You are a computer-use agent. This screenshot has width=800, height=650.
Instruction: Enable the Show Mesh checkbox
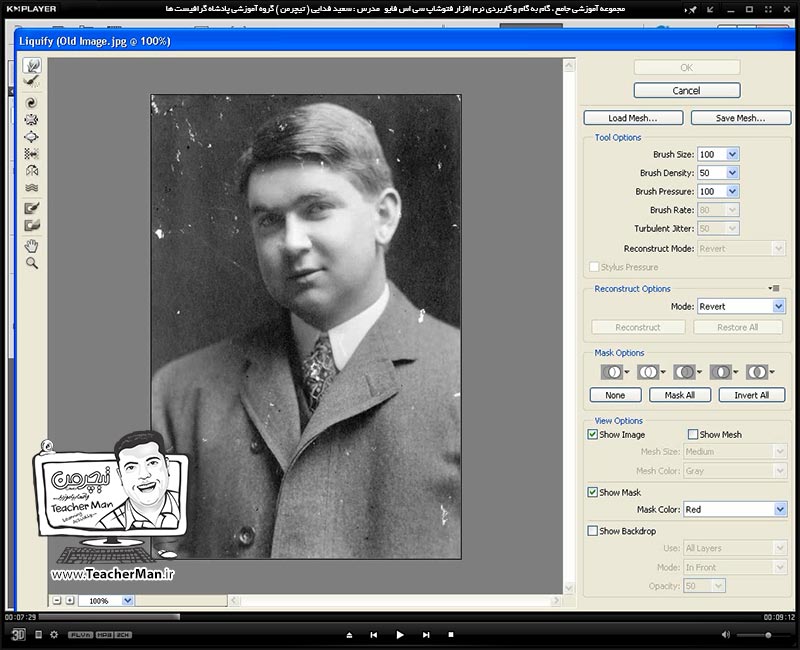[693, 434]
